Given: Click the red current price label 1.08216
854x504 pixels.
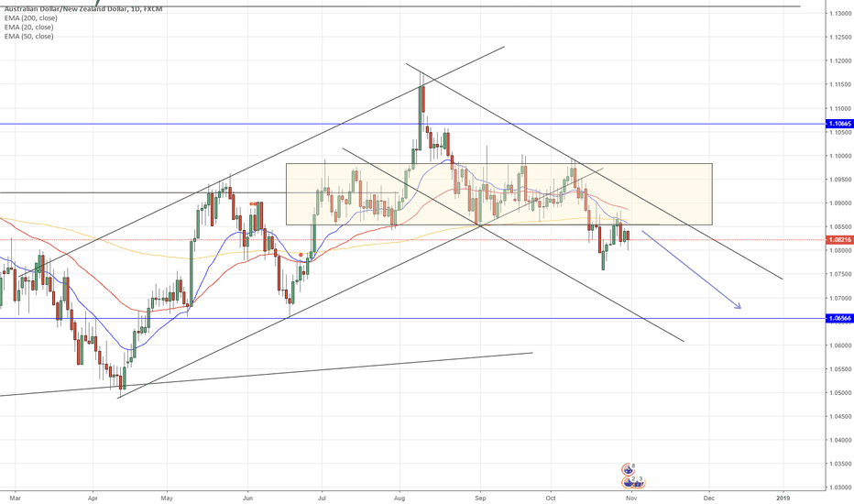Looking at the screenshot, I should pos(839,240).
